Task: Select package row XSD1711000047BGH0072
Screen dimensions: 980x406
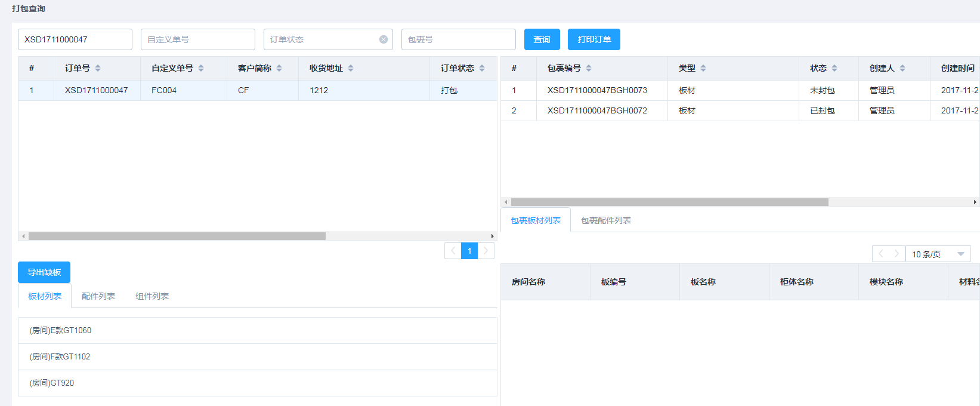Action: pos(597,110)
